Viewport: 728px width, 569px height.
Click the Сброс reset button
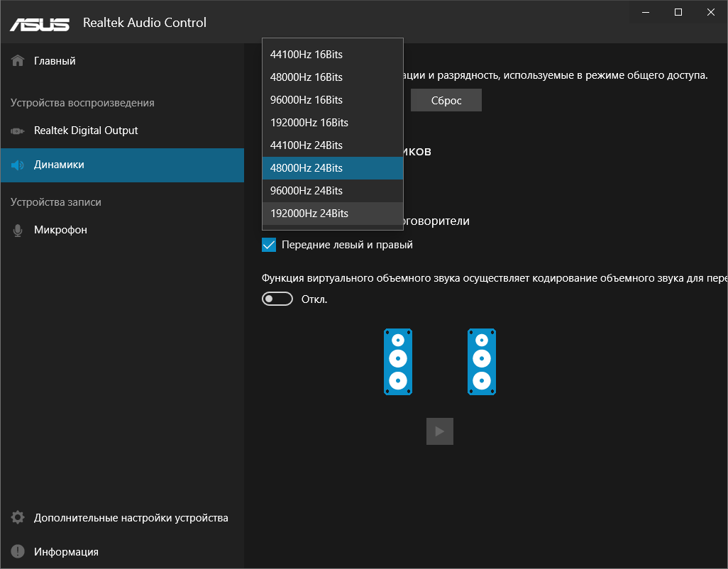(446, 100)
